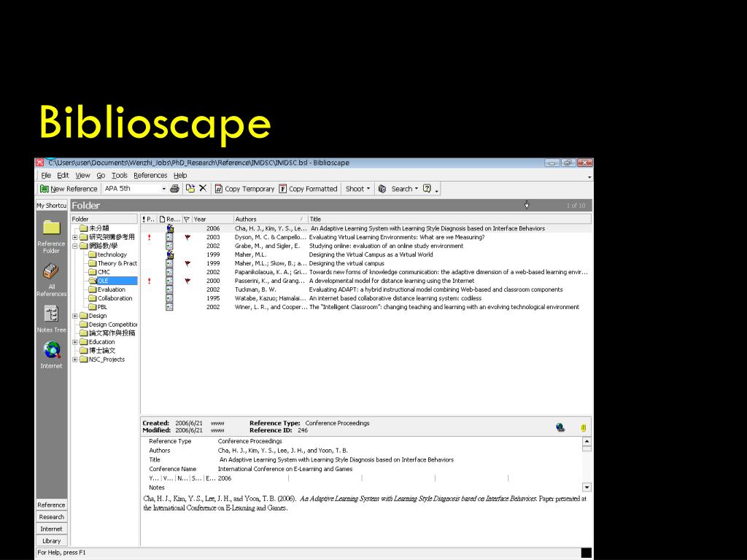Sort list by the Authors column header
Screen dimensions: 747x560
(x=270, y=219)
